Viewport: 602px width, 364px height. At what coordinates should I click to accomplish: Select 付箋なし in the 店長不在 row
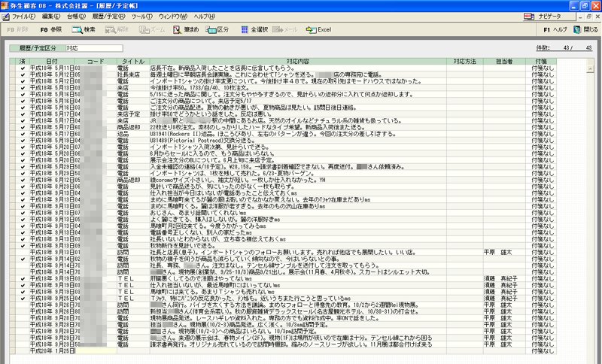pos(543,68)
